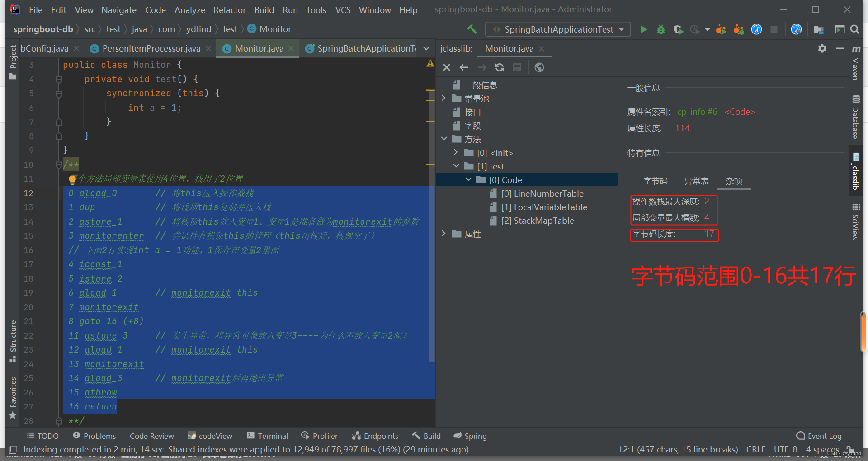Switch to 字节码 tab
The height and width of the screenshot is (461, 868).
[656, 181]
